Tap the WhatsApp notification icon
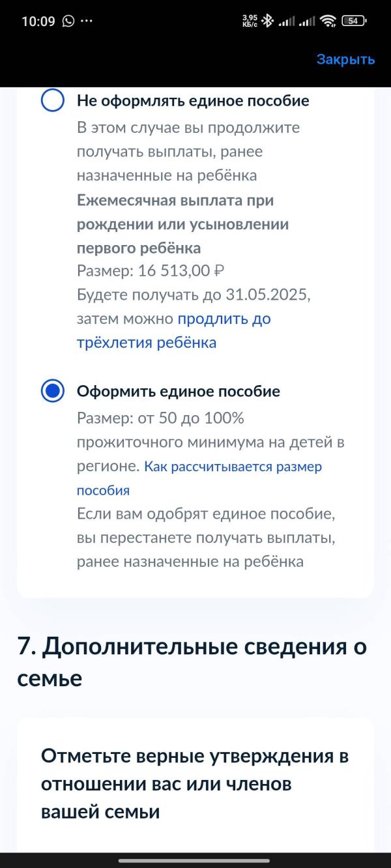The image size is (391, 868). pos(68,21)
